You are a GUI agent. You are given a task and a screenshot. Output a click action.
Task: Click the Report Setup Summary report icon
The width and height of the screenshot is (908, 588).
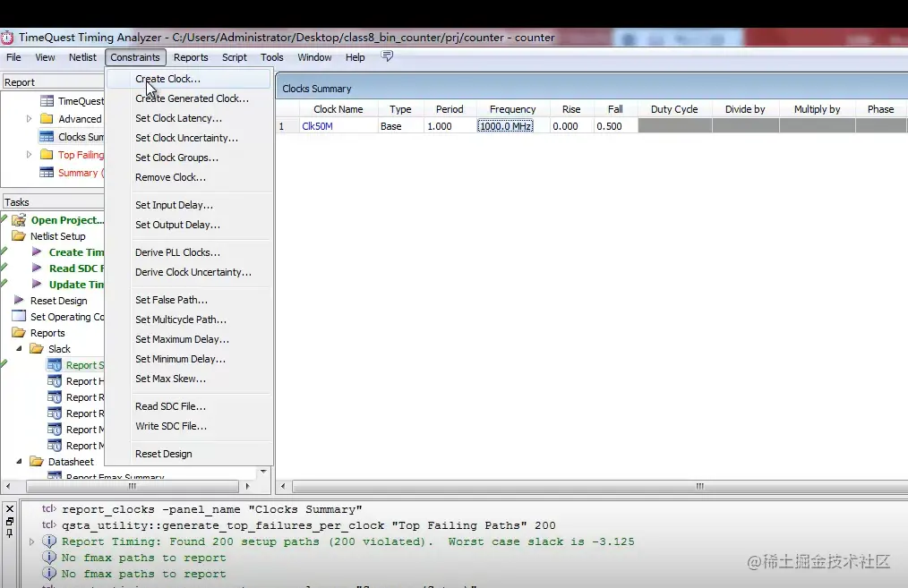click(55, 365)
